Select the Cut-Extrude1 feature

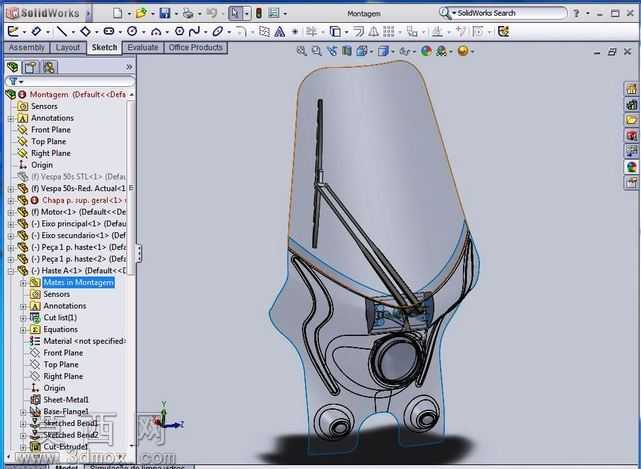(66, 447)
